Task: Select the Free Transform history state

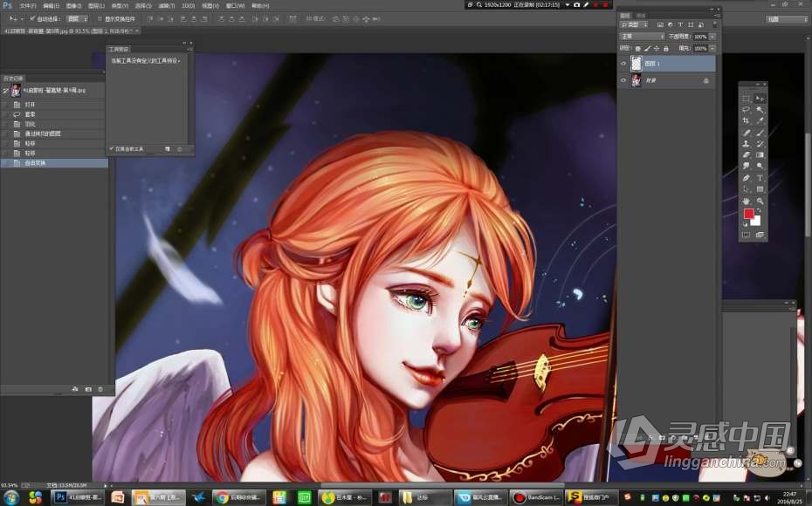Action: (54, 163)
